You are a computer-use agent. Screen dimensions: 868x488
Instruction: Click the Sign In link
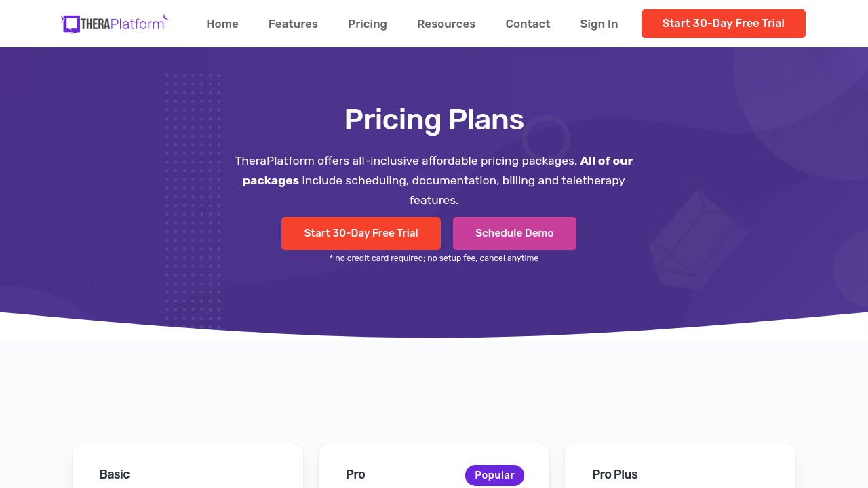pos(599,24)
